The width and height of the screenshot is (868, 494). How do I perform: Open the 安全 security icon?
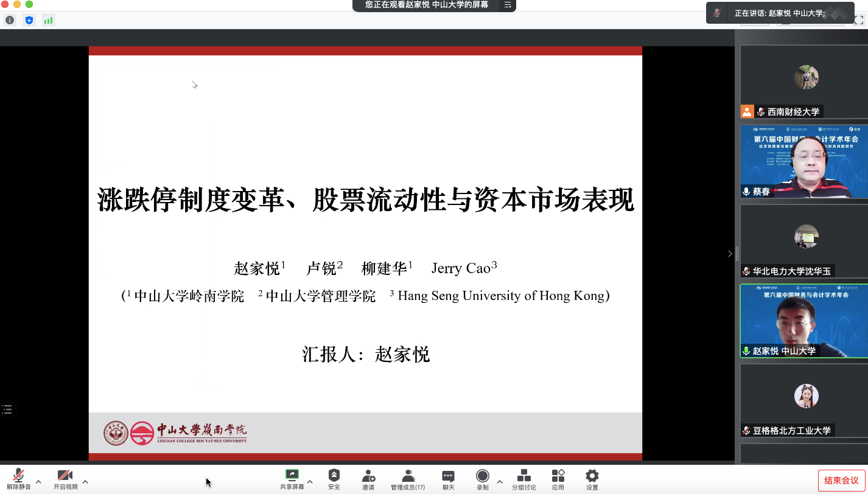pos(334,479)
